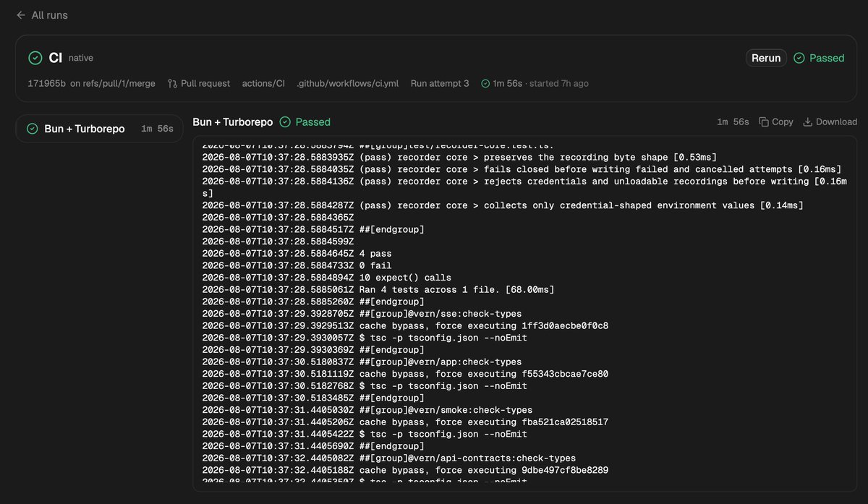This screenshot has width=868, height=504.
Task: Click the pull request icon
Action: 172,83
